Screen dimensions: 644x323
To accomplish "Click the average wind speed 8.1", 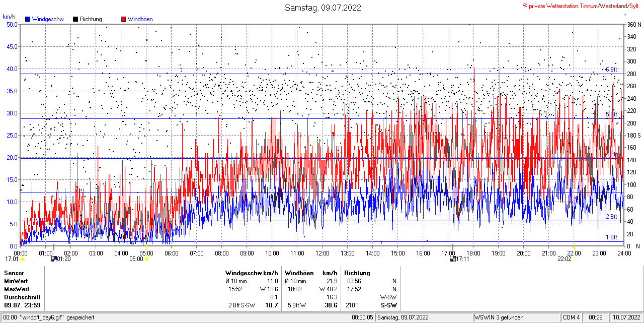I will click(x=274, y=297).
